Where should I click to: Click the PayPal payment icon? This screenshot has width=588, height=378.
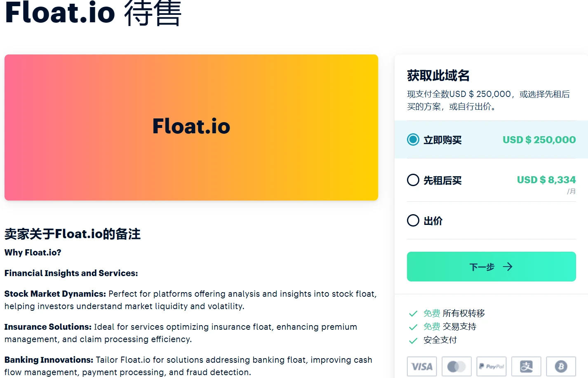pos(491,366)
